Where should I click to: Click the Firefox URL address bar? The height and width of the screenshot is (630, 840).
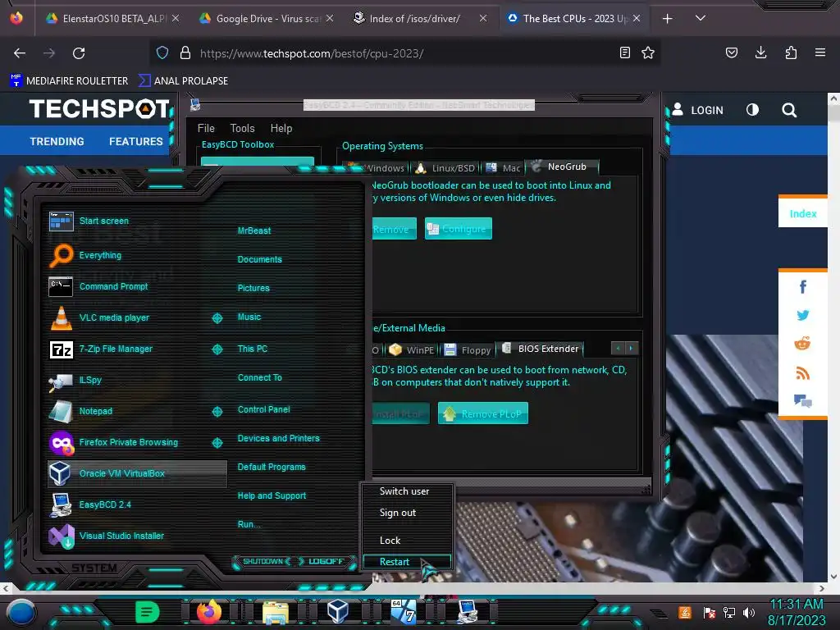pyautogui.click(x=404, y=53)
